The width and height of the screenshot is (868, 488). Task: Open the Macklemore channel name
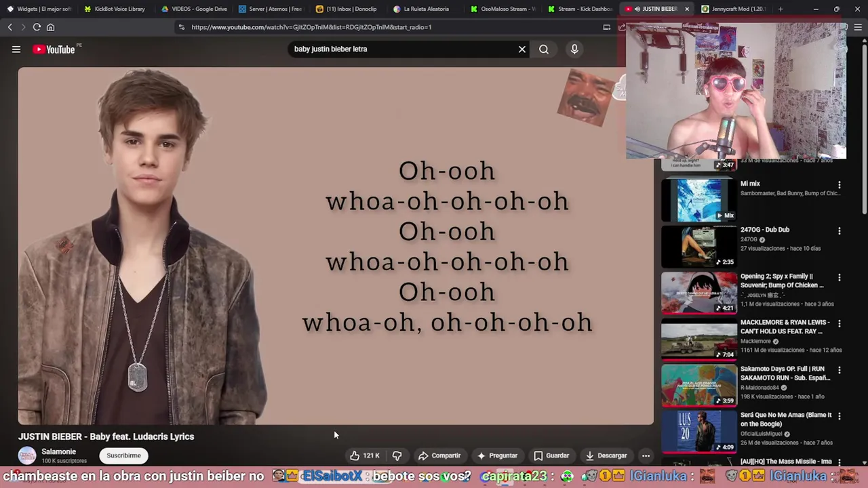(x=755, y=341)
